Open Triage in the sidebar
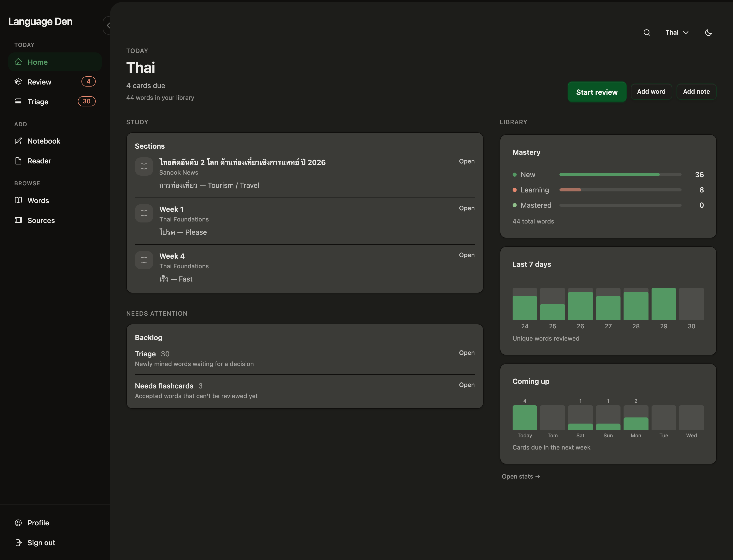733x560 pixels. tap(55, 101)
